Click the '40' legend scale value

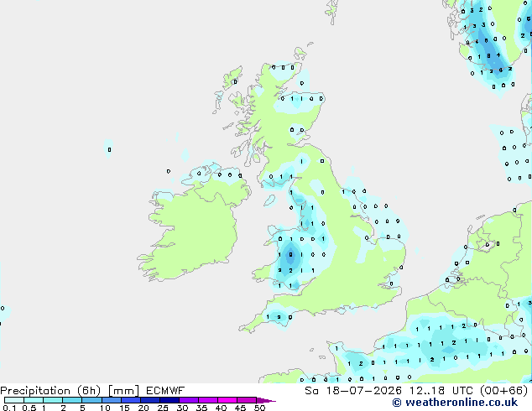[221, 408]
